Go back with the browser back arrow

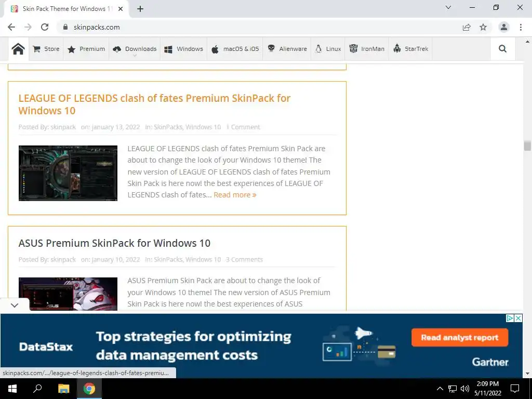click(11, 27)
